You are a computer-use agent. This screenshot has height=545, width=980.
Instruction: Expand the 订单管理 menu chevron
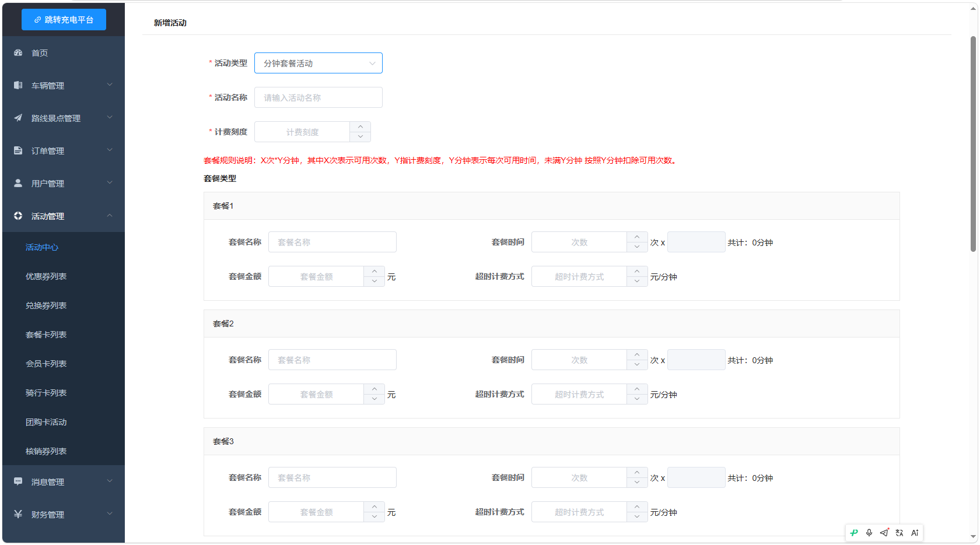(110, 150)
